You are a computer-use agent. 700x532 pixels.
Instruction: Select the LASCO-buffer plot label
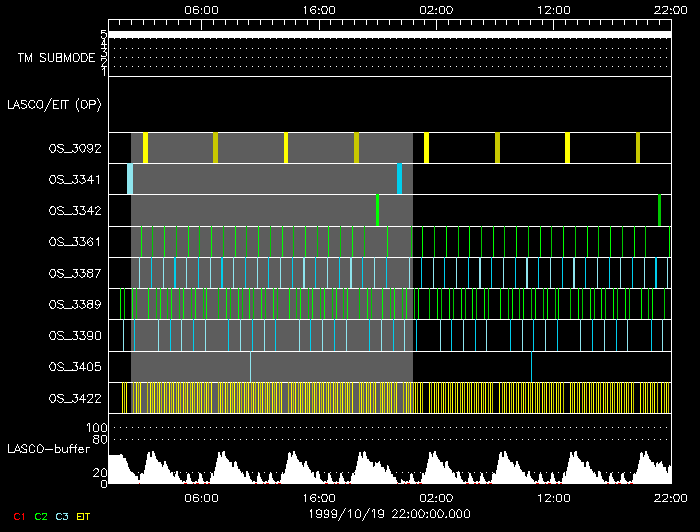[47, 447]
